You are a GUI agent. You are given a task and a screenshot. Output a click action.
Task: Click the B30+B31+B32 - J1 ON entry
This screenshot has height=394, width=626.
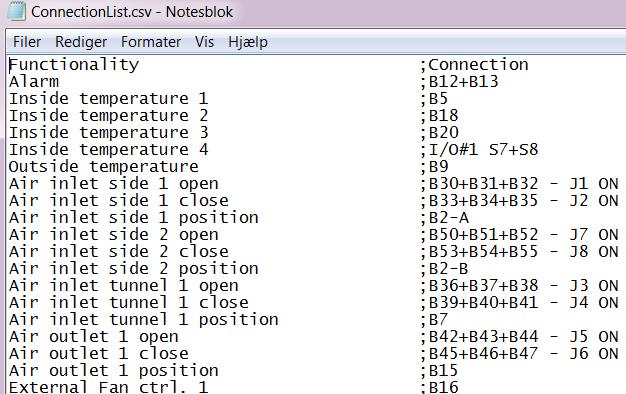(523, 184)
